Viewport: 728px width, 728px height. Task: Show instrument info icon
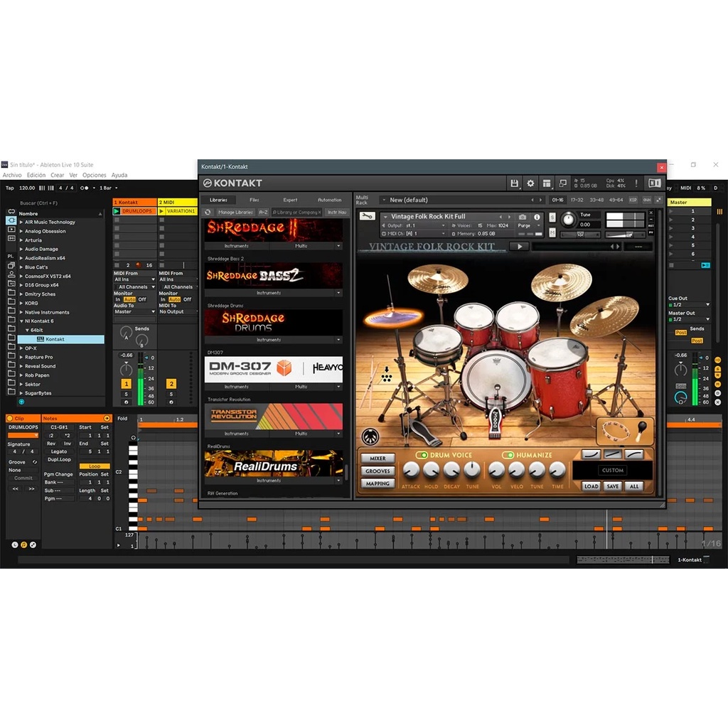(537, 217)
